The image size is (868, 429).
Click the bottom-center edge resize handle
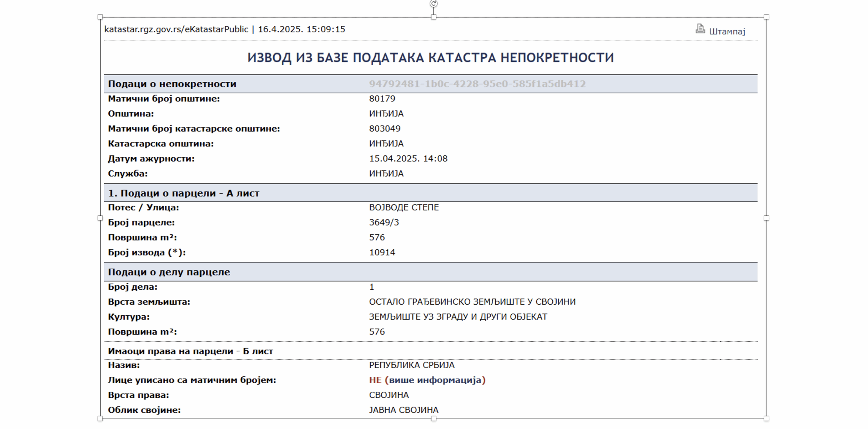(x=433, y=418)
